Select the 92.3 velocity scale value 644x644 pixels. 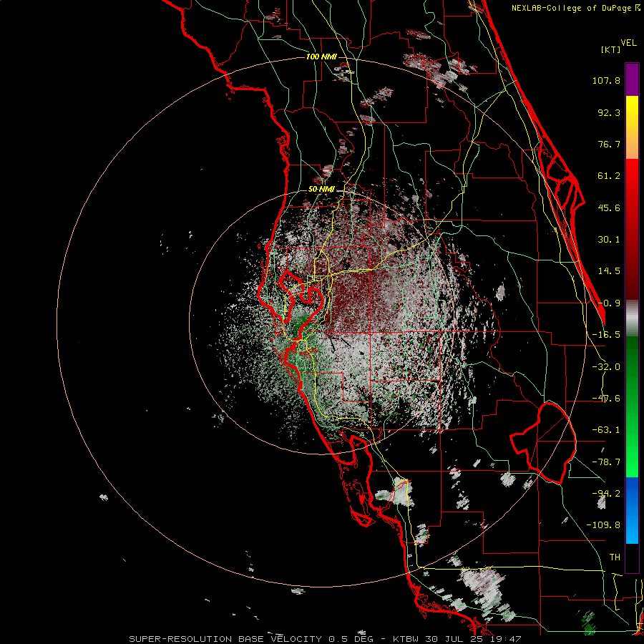(x=609, y=112)
